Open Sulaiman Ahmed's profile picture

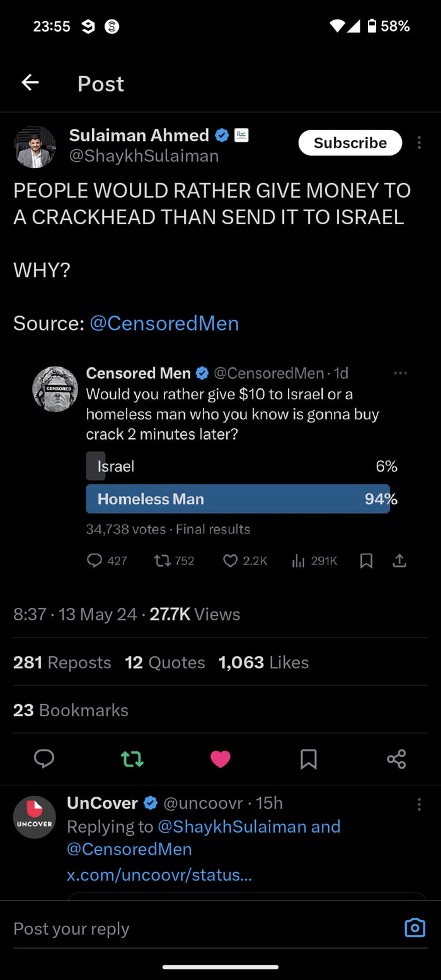click(35, 147)
